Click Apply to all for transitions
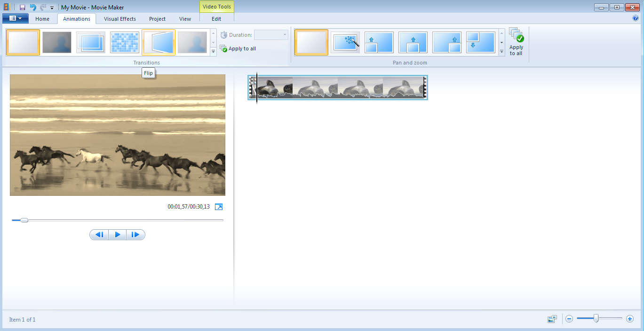The image size is (644, 331). coord(239,48)
